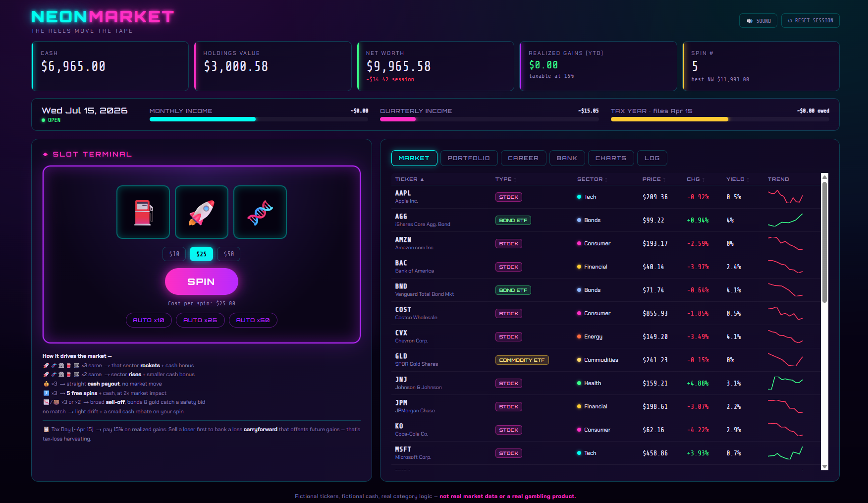Screen dimensions: 868x503
Task: Hit the pink SPIN button
Action: (x=202, y=281)
